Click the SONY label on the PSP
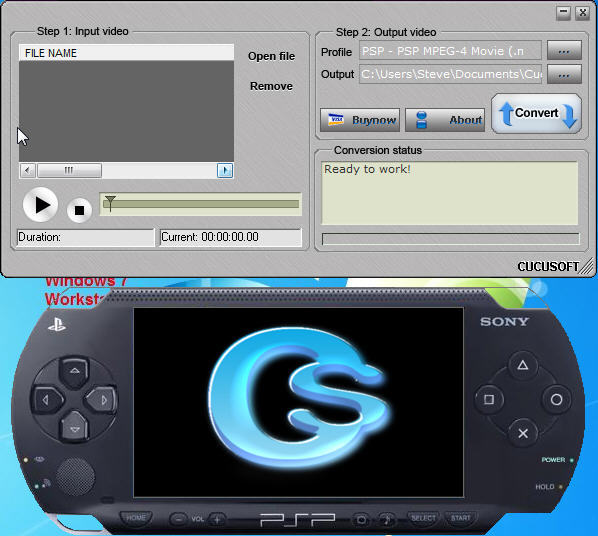 pos(504,322)
